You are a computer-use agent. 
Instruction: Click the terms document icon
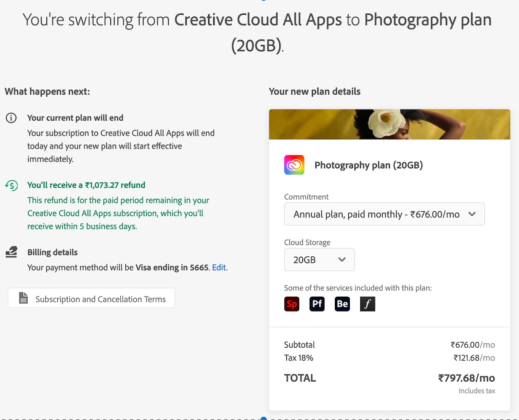[24, 298]
